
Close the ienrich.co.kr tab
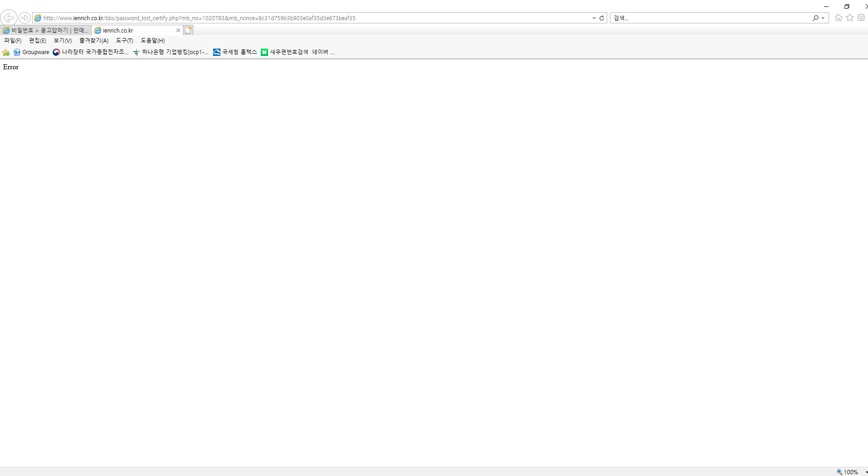point(178,30)
